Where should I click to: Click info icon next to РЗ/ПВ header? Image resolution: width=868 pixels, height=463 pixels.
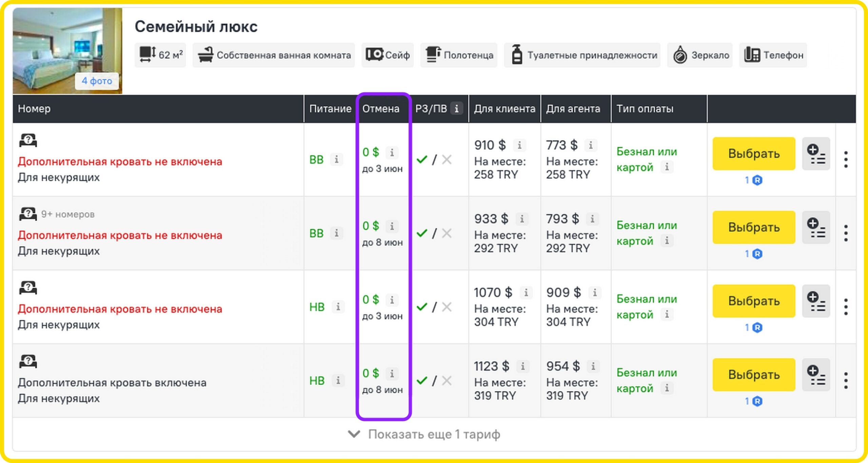point(456,109)
